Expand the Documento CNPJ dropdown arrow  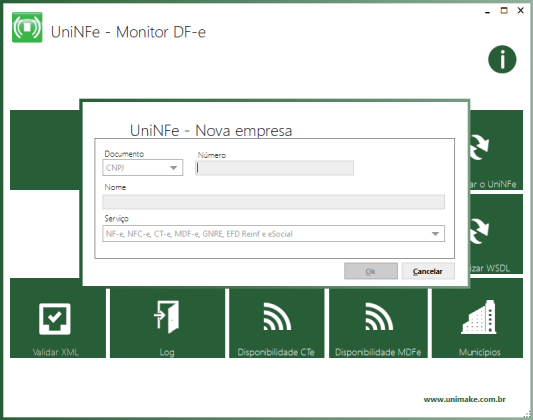coord(173,168)
